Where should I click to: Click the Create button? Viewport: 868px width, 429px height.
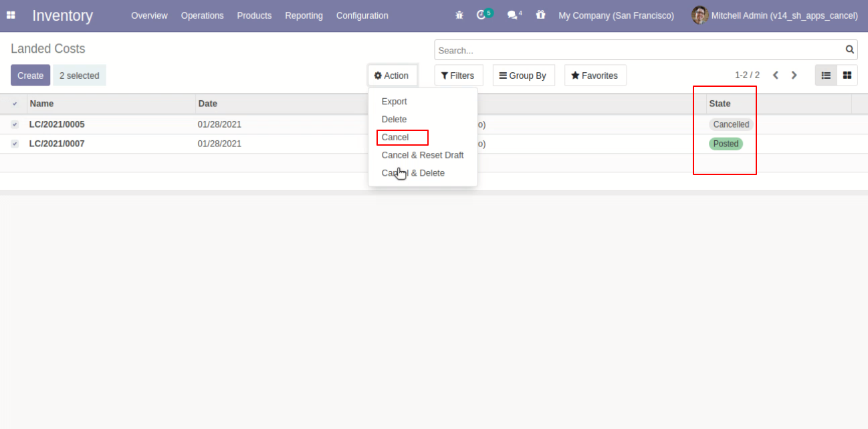30,76
